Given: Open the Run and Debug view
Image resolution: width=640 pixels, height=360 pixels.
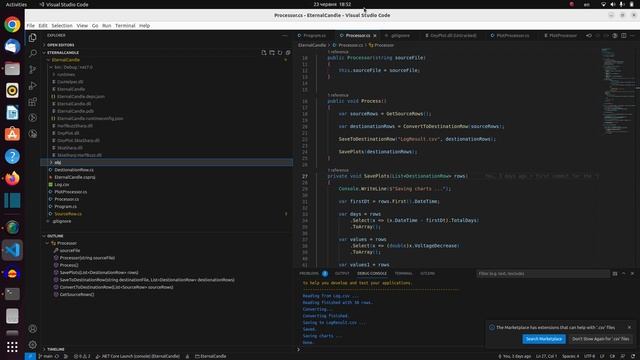Looking at the screenshot, I should click(x=33, y=86).
